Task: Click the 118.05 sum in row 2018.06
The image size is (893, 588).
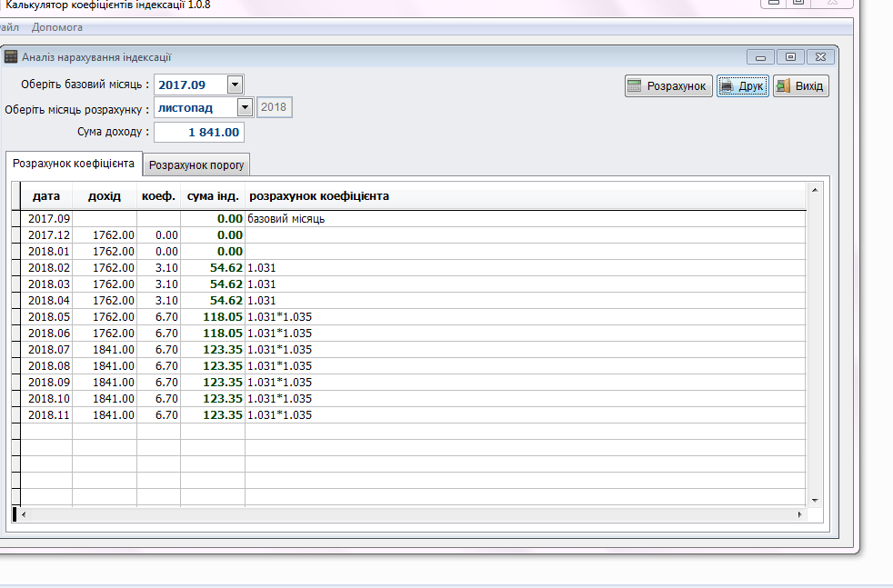Action: (213, 334)
